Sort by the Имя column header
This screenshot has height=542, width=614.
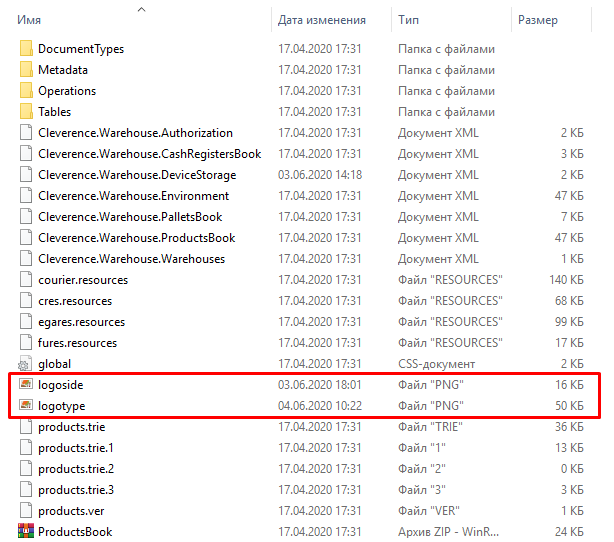point(29,20)
